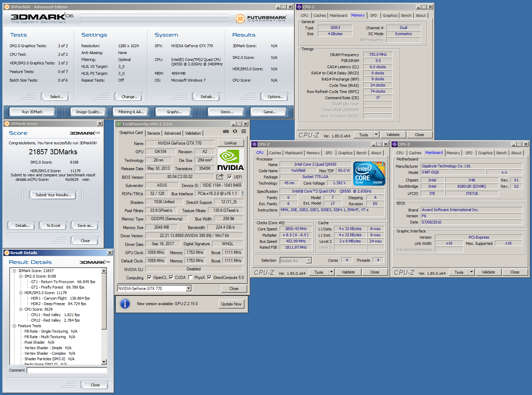Click the Bus Interface question mark icon
Screen dimensions: 532x395
point(242,194)
